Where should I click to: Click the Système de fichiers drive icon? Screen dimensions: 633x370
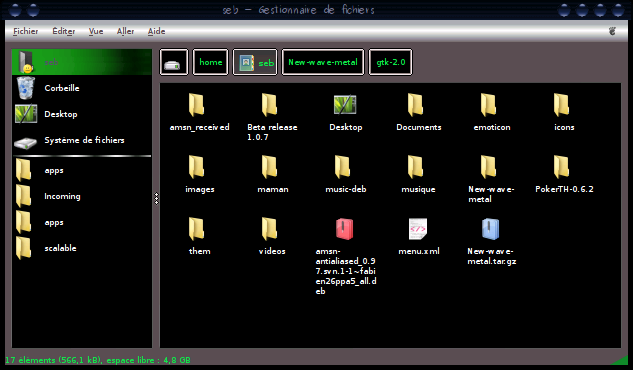(x=25, y=143)
